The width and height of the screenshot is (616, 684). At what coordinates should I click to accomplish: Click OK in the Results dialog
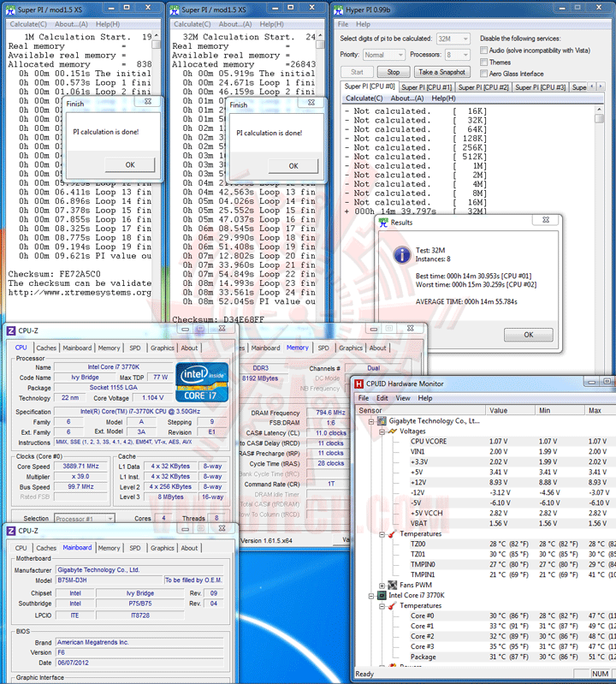coord(529,335)
